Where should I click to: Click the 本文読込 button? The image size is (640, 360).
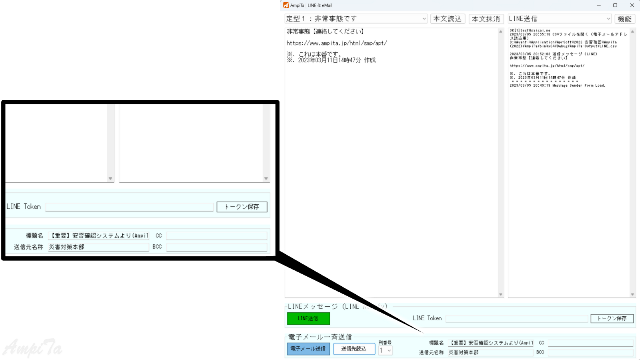[447, 19]
